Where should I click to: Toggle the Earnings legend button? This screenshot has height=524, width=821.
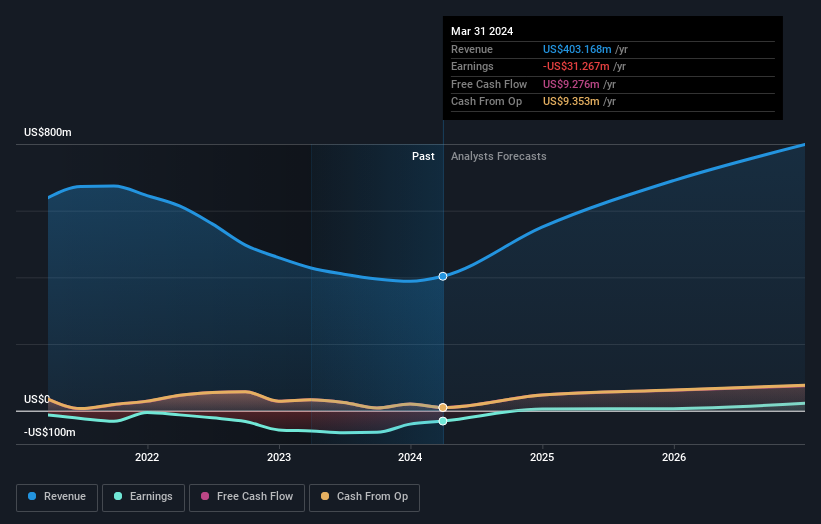coord(143,497)
